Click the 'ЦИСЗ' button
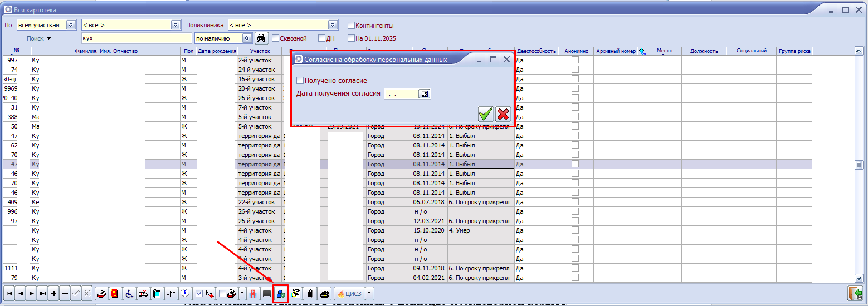Screen dimensions: 868x306 [x=348, y=293]
